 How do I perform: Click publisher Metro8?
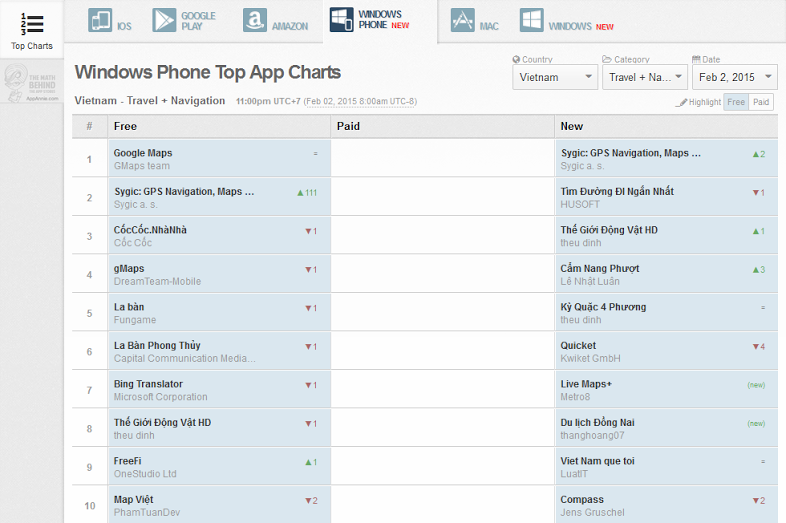pos(575,397)
